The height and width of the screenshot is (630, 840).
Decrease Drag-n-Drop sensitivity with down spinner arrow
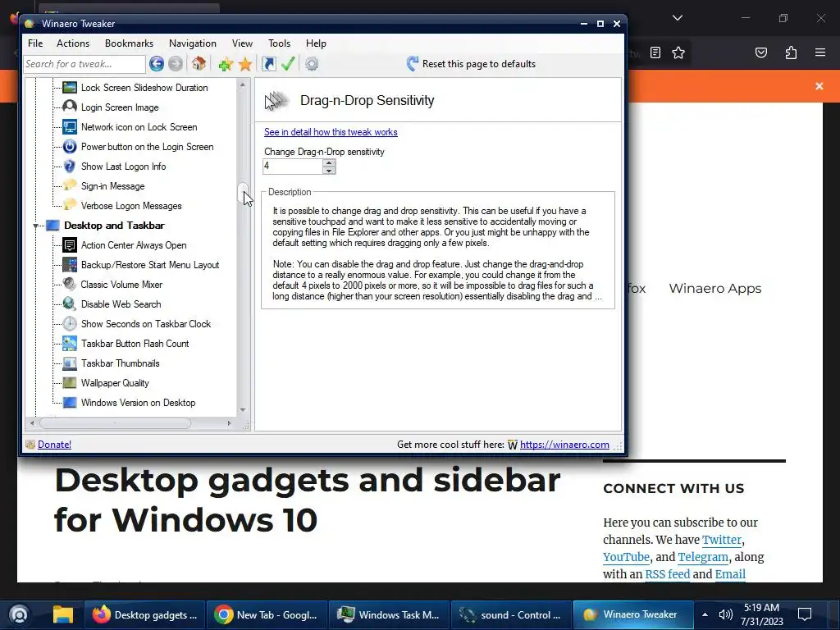click(x=329, y=171)
